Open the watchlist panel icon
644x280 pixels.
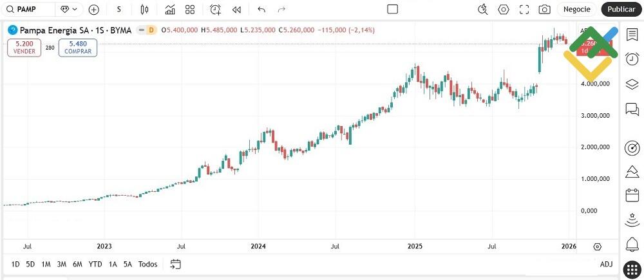[632, 35]
